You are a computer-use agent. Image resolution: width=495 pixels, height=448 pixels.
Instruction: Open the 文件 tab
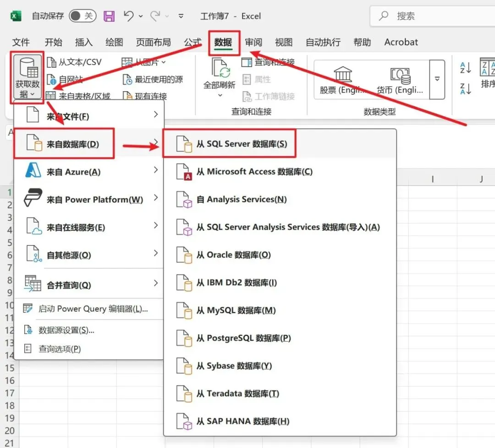pos(21,42)
